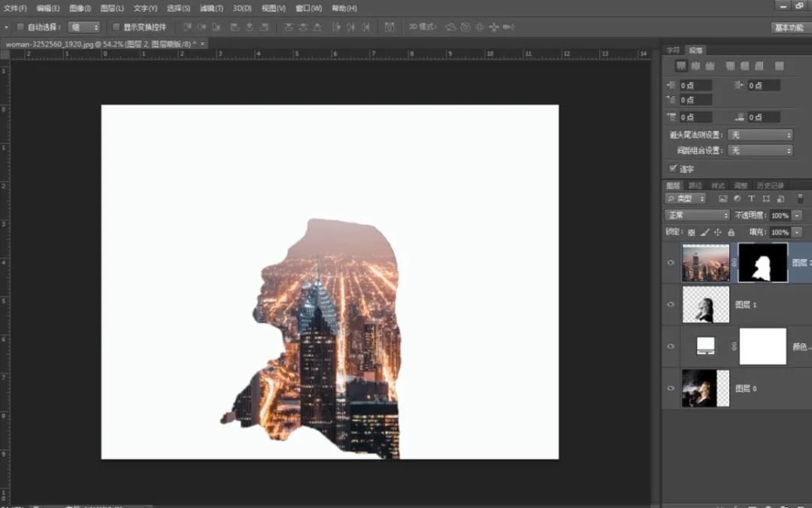Click the justify last left icon
The height and width of the screenshot is (508, 812).
[x=730, y=66]
